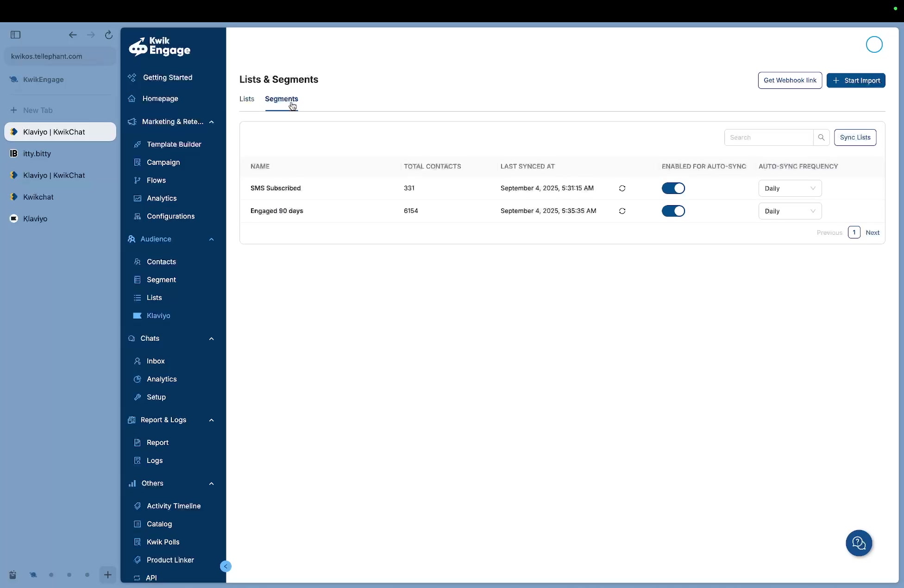Viewport: 904px width, 588px height.
Task: Switch to the Klaviyo browser tab
Action: (60, 219)
